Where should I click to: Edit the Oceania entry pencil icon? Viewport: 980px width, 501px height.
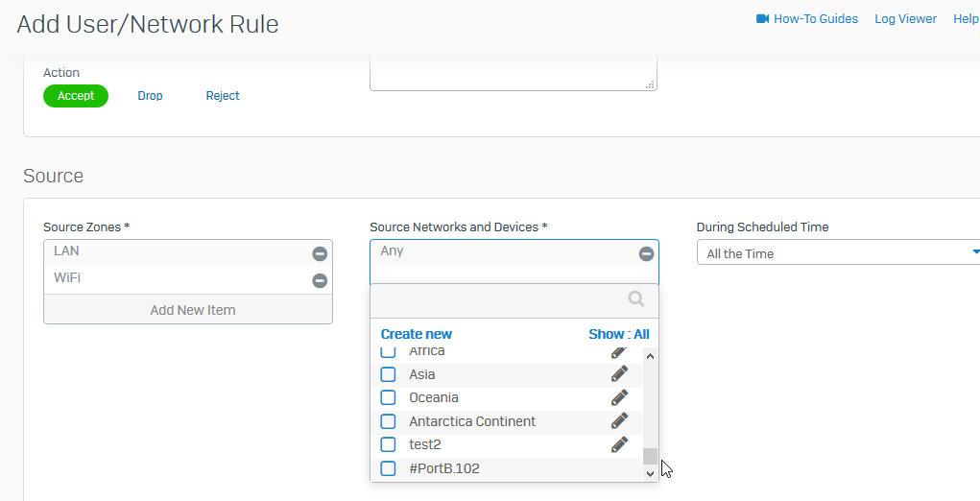[619, 397]
